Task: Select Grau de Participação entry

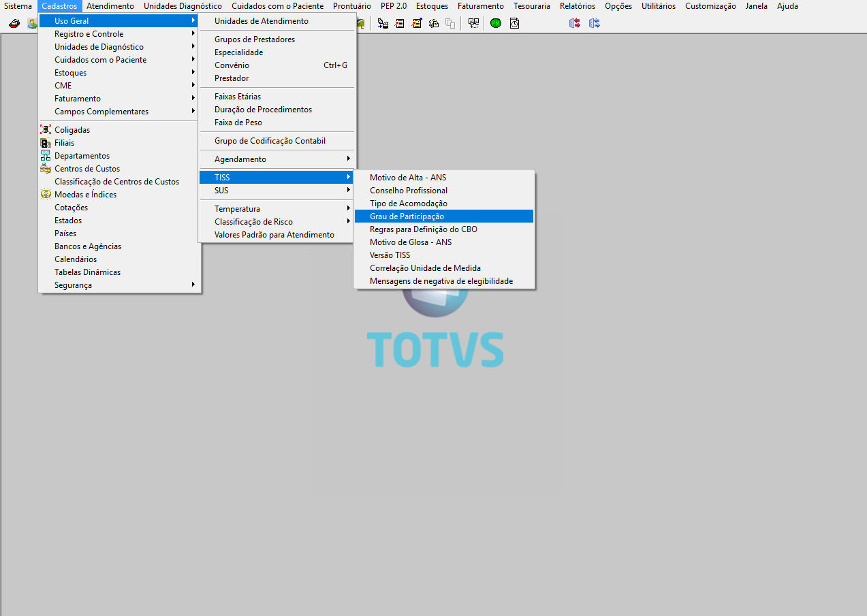Action: (x=444, y=216)
